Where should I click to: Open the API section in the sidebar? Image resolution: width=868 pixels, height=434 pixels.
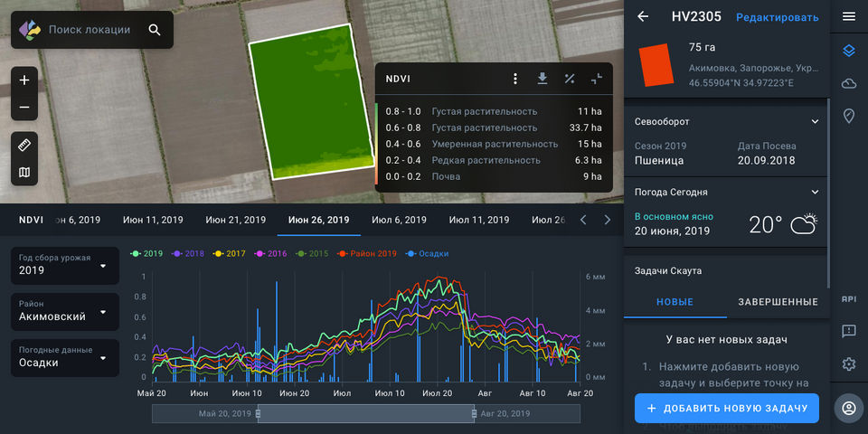pos(849,299)
